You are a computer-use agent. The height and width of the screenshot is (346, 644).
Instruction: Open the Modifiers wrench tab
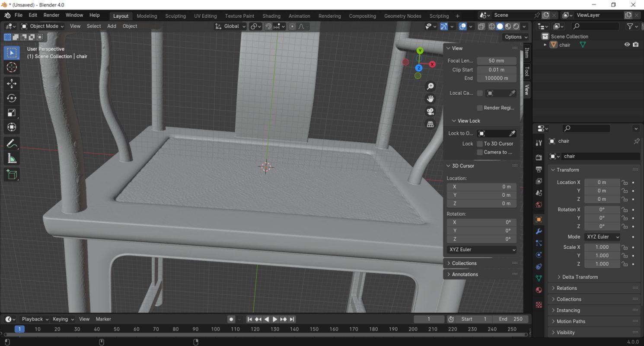click(x=539, y=231)
